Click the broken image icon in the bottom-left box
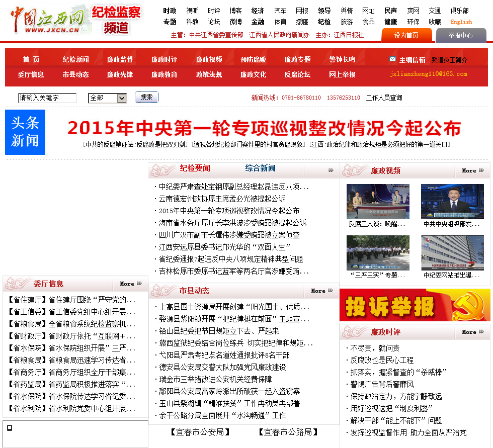 (x=10, y=427)
